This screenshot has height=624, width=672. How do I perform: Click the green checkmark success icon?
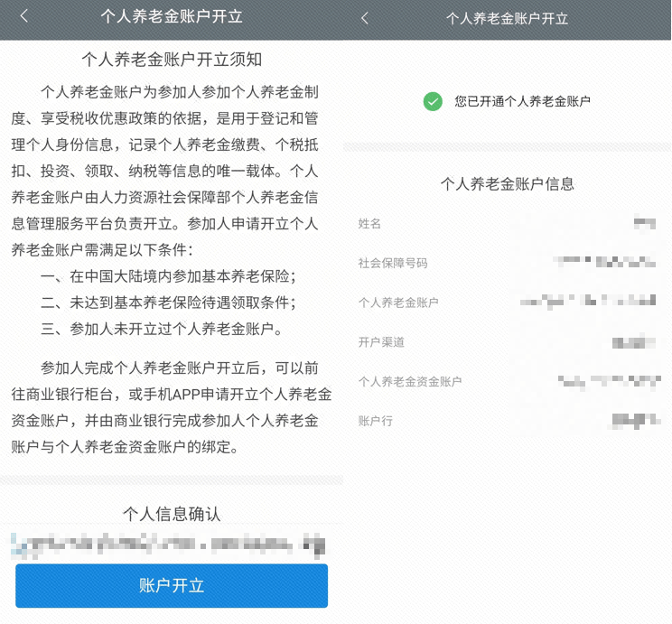(433, 101)
